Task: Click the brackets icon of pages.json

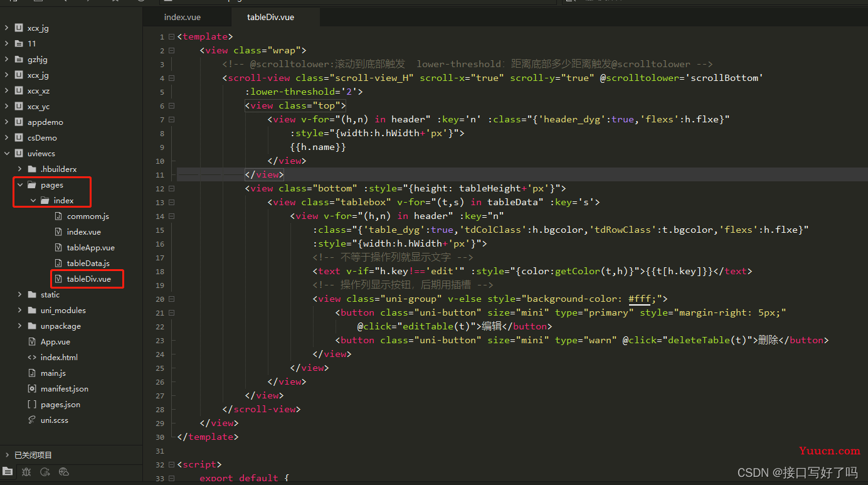Action: (x=32, y=405)
